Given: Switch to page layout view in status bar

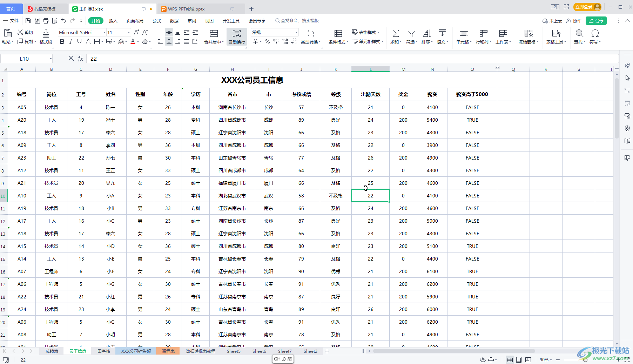Looking at the screenshot, I should 519,360.
